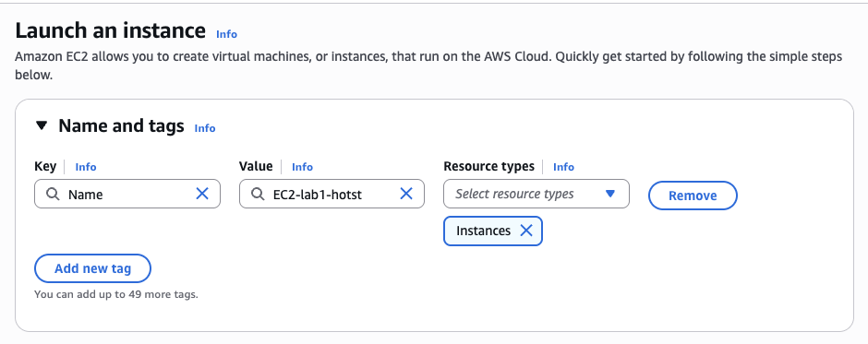Open Info link next to Launch an instance

point(226,34)
